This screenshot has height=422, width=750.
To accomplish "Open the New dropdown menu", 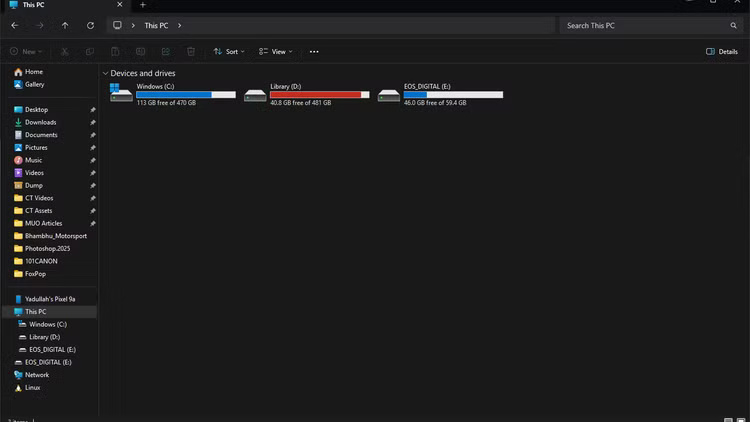I will pos(26,52).
